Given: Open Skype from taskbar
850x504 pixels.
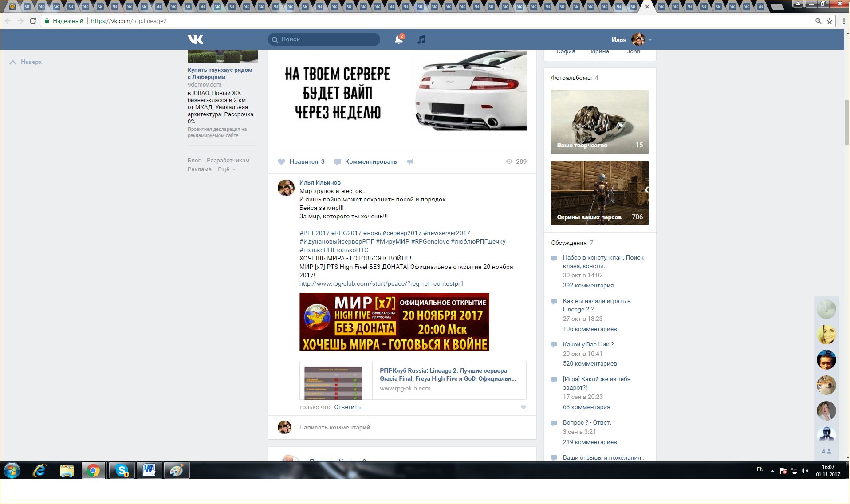Looking at the screenshot, I should (122, 470).
